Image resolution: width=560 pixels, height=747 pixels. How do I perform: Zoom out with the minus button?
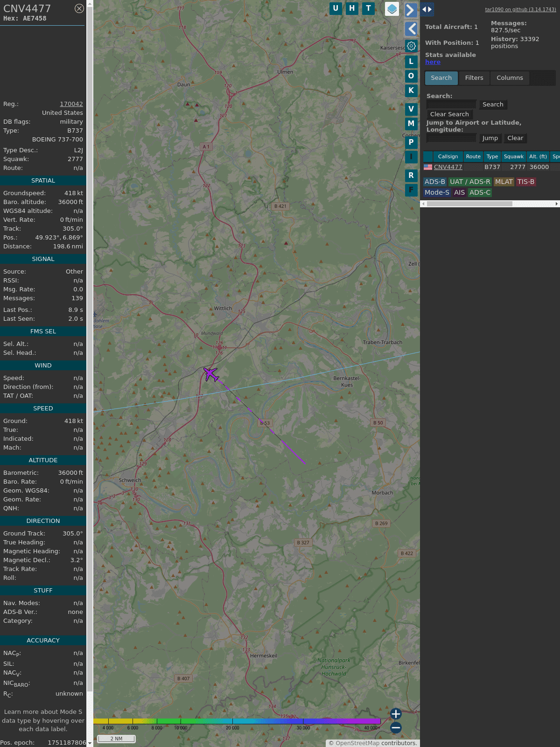(396, 727)
